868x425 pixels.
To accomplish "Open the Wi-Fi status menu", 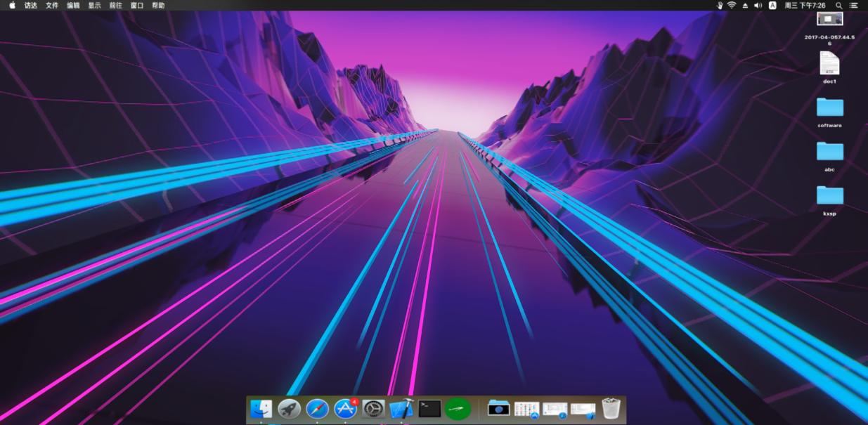I will tap(732, 5).
